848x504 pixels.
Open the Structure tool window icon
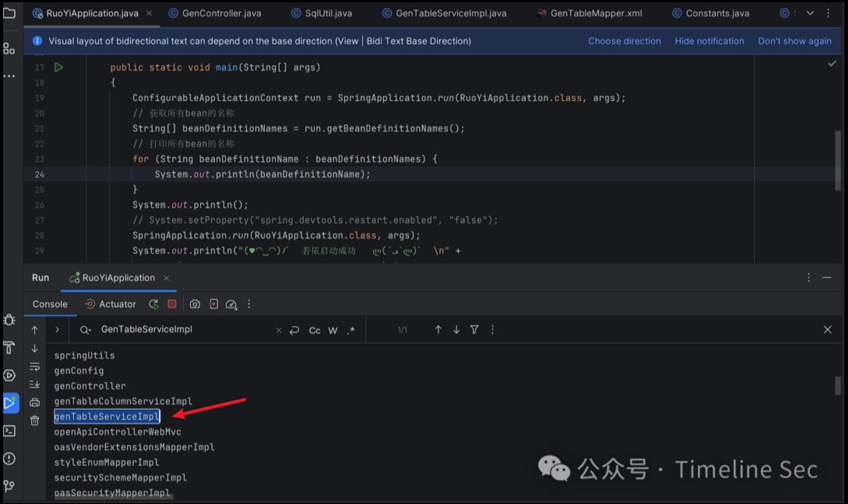coord(9,48)
